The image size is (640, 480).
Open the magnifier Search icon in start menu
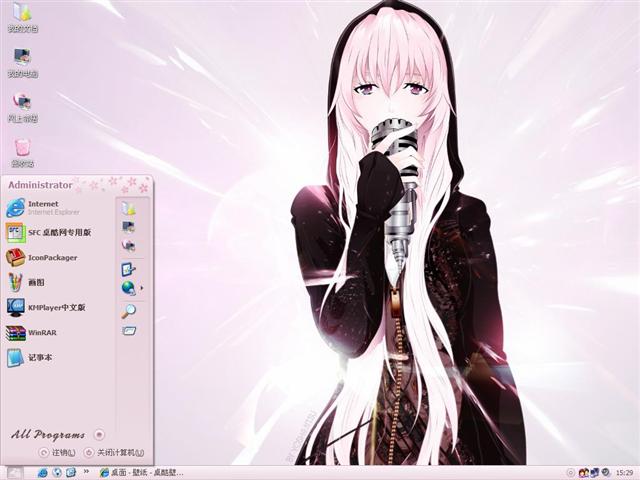coord(129,311)
